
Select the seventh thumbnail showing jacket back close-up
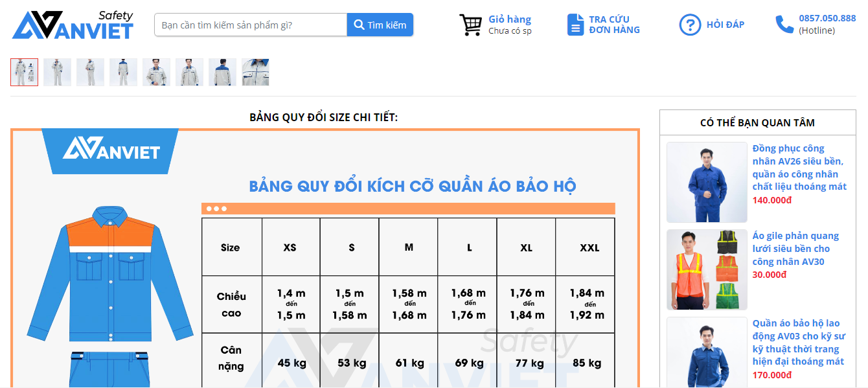tap(222, 72)
